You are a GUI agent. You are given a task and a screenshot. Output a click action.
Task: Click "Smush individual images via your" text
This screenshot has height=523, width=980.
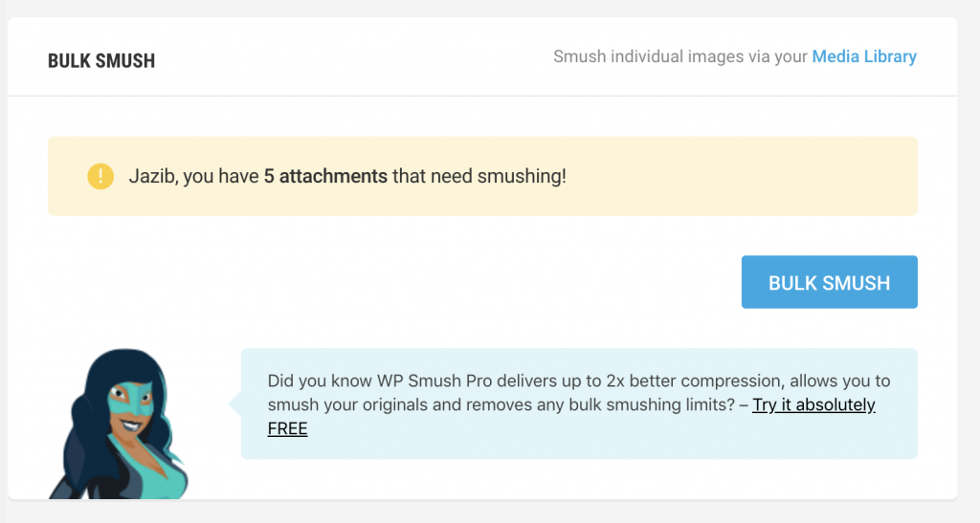click(x=680, y=56)
